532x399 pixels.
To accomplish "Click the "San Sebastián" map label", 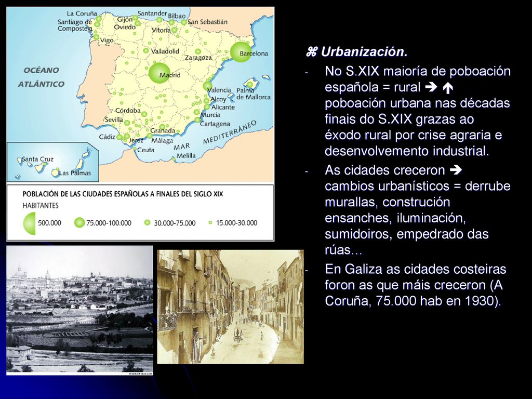I will 207,22.
